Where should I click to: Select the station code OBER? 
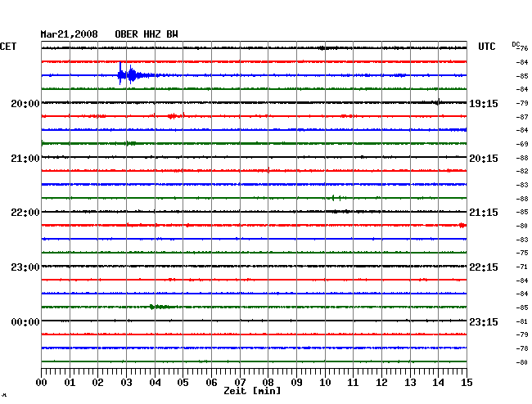pyautogui.click(x=126, y=34)
